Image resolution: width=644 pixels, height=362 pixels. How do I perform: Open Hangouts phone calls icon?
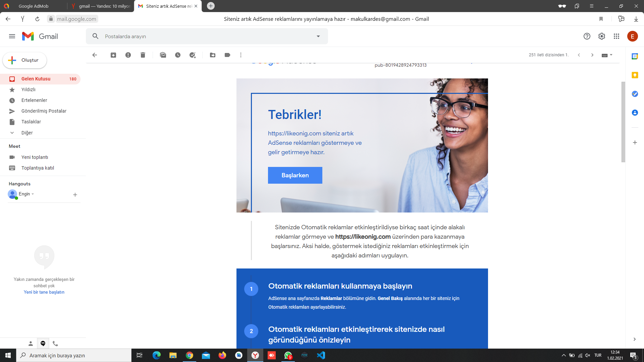55,344
